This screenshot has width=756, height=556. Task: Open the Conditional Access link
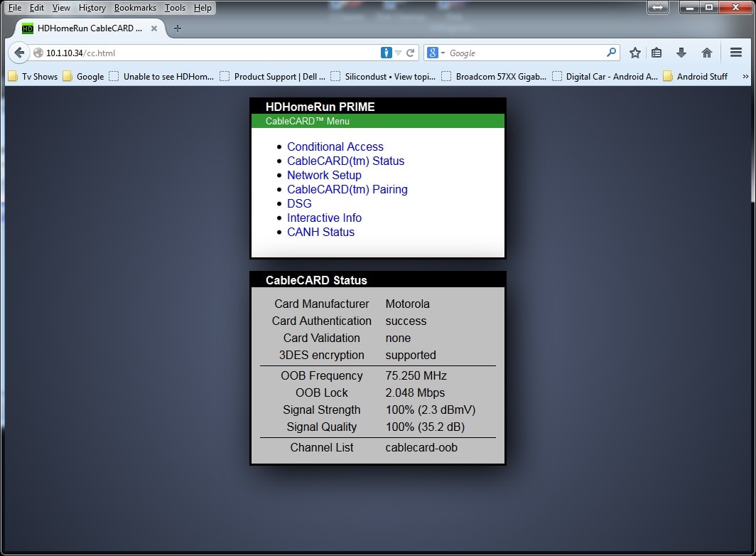(335, 146)
